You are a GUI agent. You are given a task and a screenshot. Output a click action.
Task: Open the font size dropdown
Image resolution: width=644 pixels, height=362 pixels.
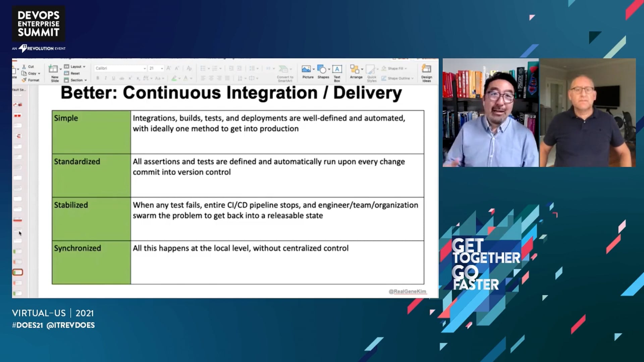coord(156,68)
